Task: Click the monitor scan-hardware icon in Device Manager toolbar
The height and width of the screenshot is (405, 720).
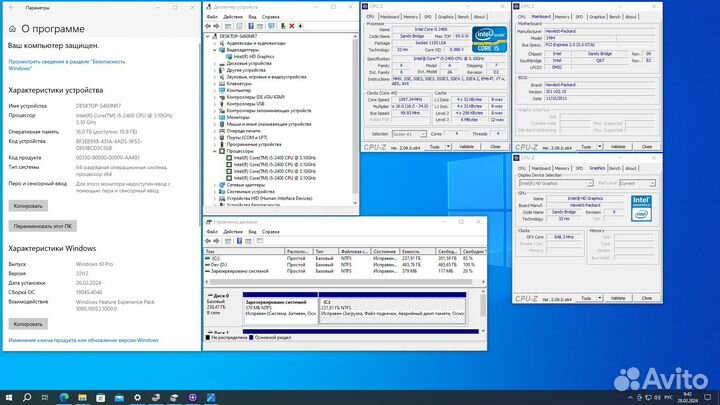Action: click(271, 26)
